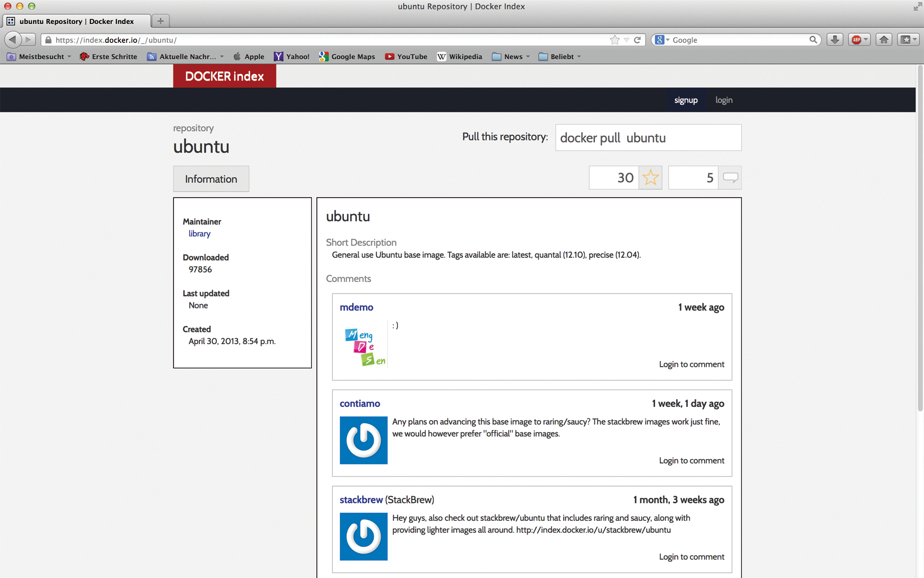Click the 1 month, 3 weeks ago timestamp
Viewport: 924px width, 578px height.
tap(679, 499)
